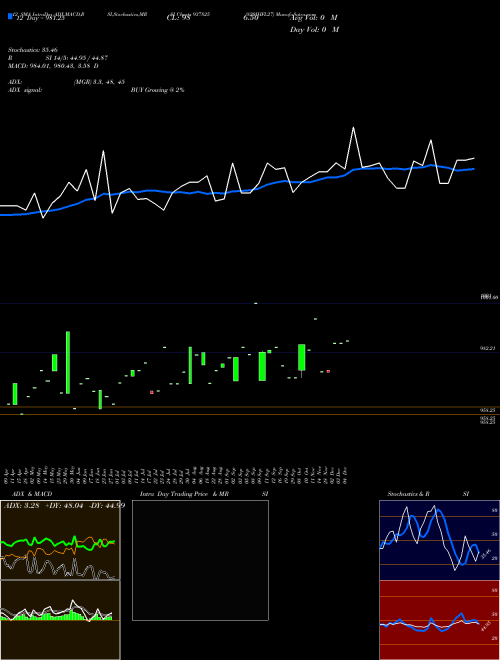Click the 982.21 price level label
500x660 pixels.
[x=488, y=349]
